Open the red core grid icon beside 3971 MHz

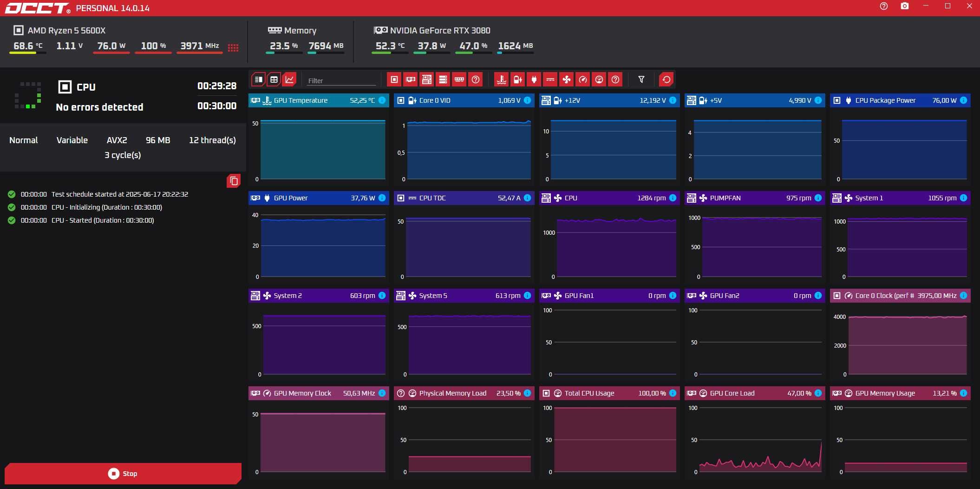[233, 47]
